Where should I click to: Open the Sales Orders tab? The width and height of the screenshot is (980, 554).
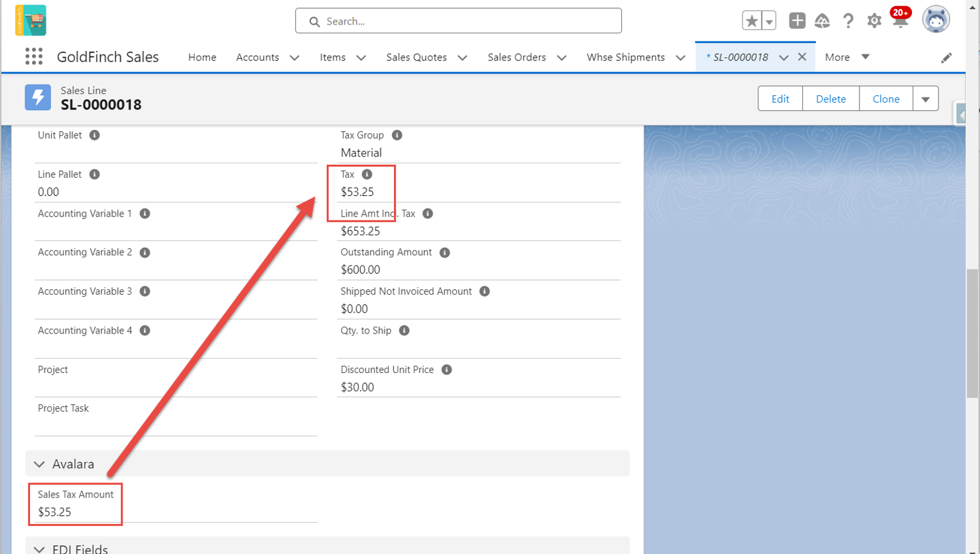click(517, 57)
